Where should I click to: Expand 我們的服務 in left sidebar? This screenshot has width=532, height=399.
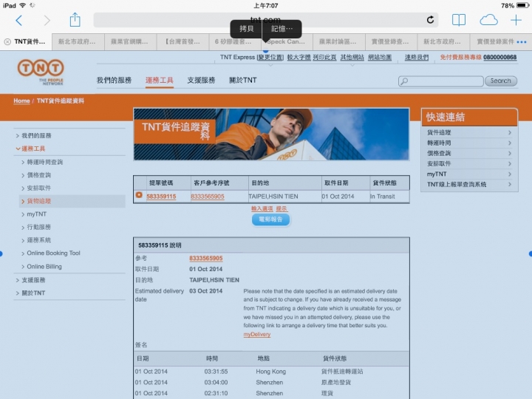[36, 136]
